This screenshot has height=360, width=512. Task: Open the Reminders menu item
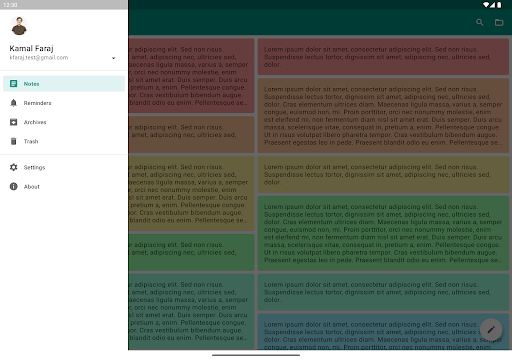(x=64, y=103)
